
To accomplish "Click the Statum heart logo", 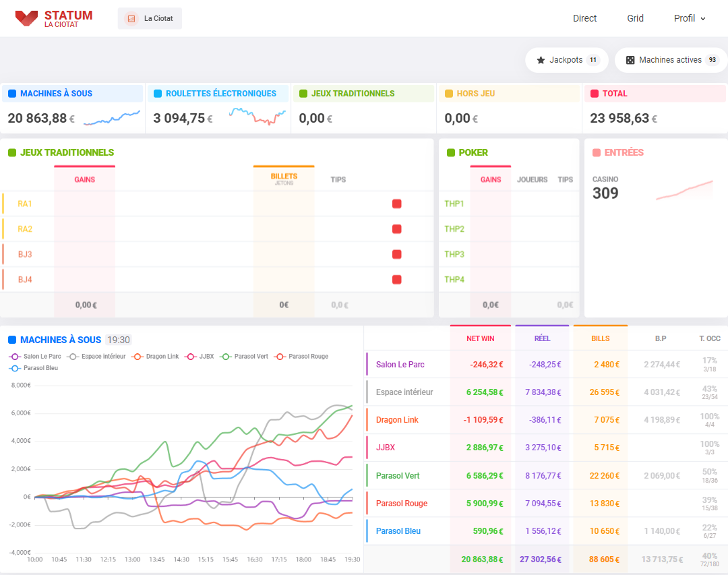I will pos(25,18).
